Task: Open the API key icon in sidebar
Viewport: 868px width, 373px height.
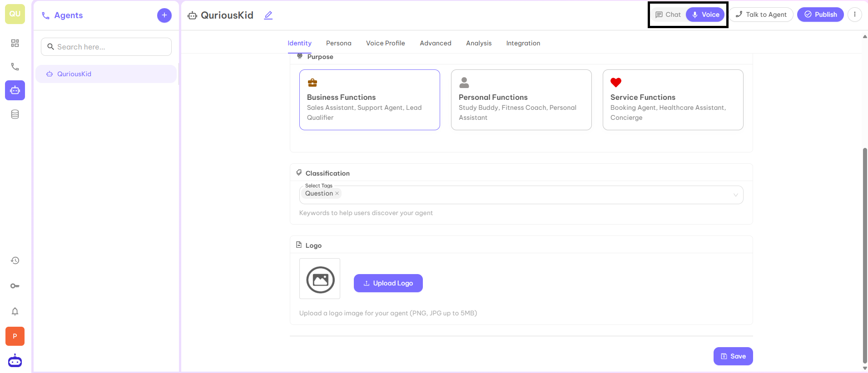Action: tap(15, 286)
